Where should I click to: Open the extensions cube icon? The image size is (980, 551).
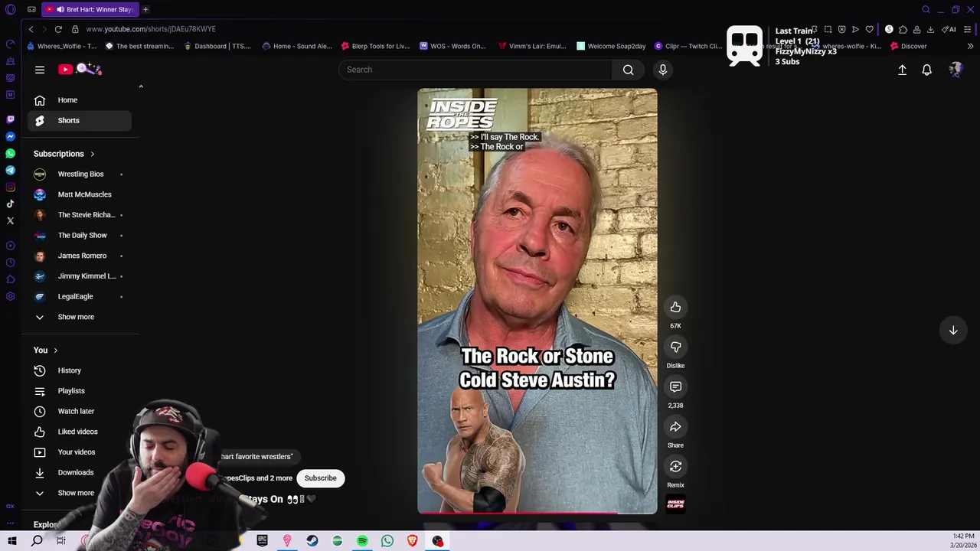(x=903, y=29)
